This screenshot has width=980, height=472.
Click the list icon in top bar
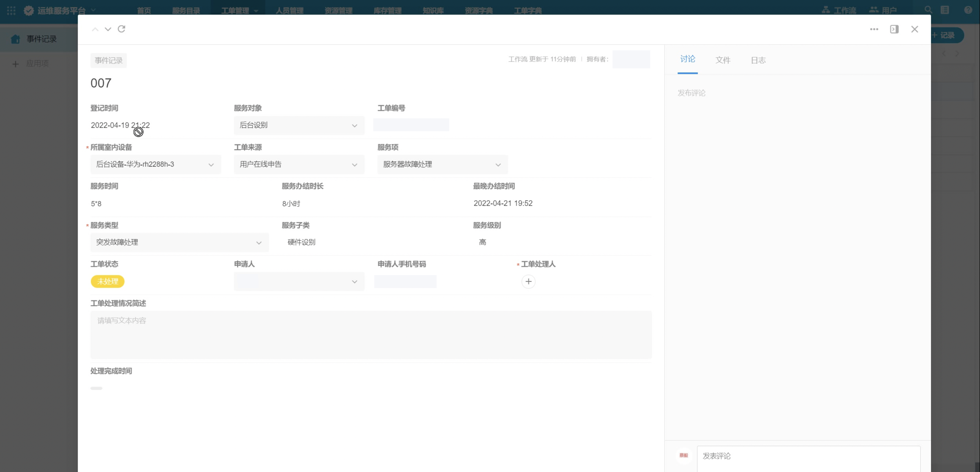coord(945,10)
